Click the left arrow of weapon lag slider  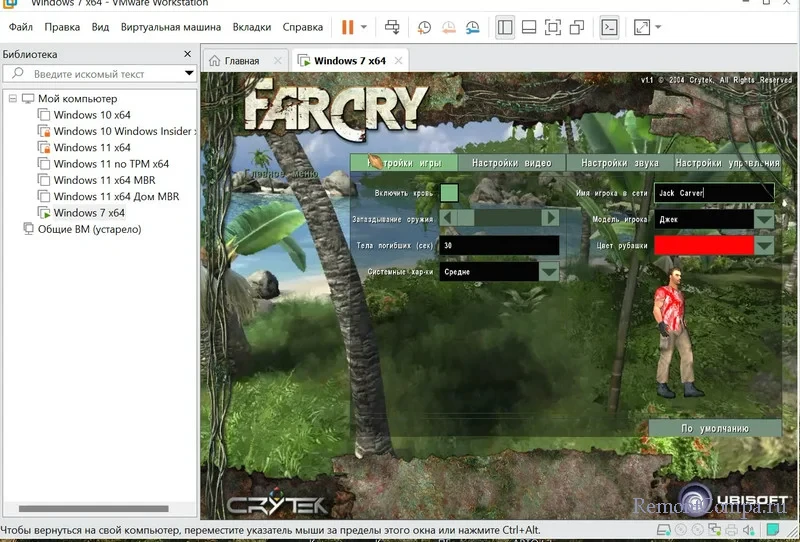447,218
